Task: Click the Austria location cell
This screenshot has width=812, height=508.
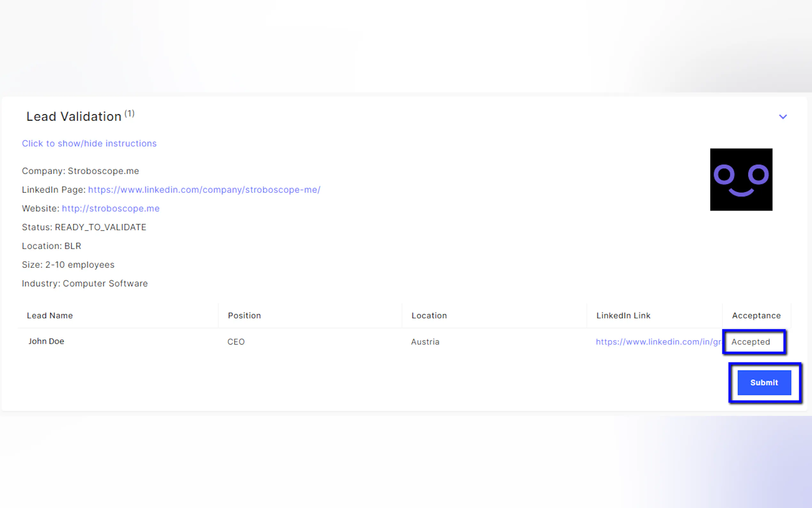Action: [425, 342]
